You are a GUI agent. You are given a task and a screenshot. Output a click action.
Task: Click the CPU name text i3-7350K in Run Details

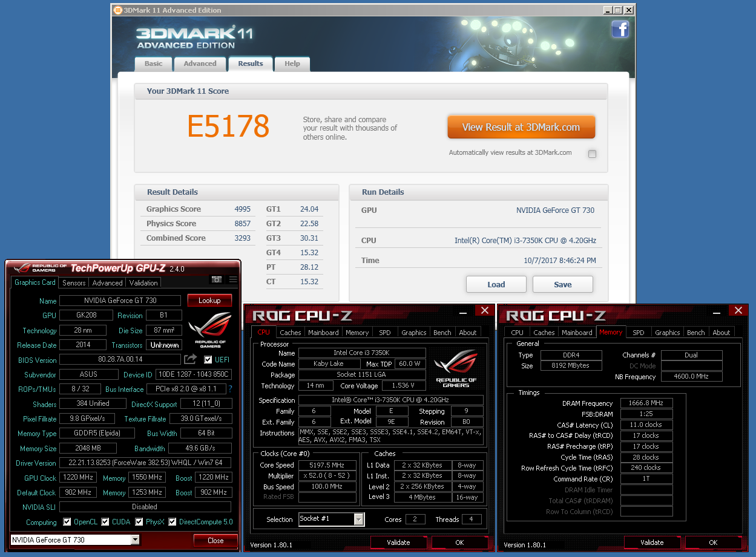point(525,241)
